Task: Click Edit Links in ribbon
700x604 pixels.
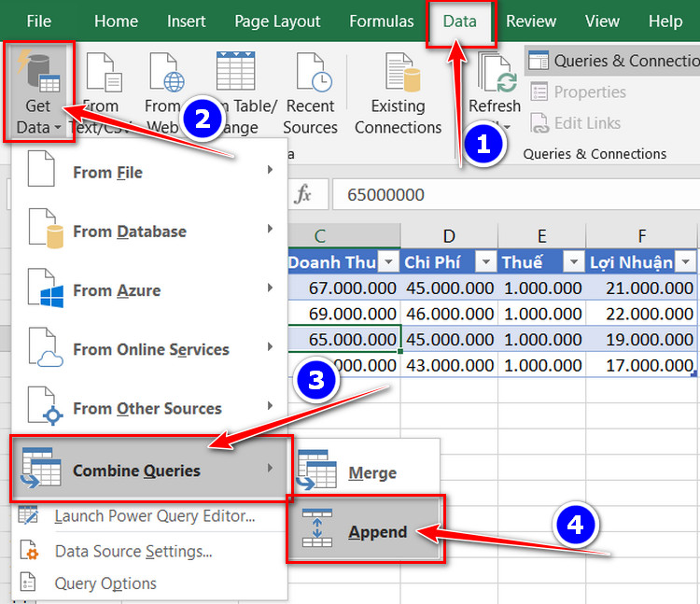Action: pos(576,123)
